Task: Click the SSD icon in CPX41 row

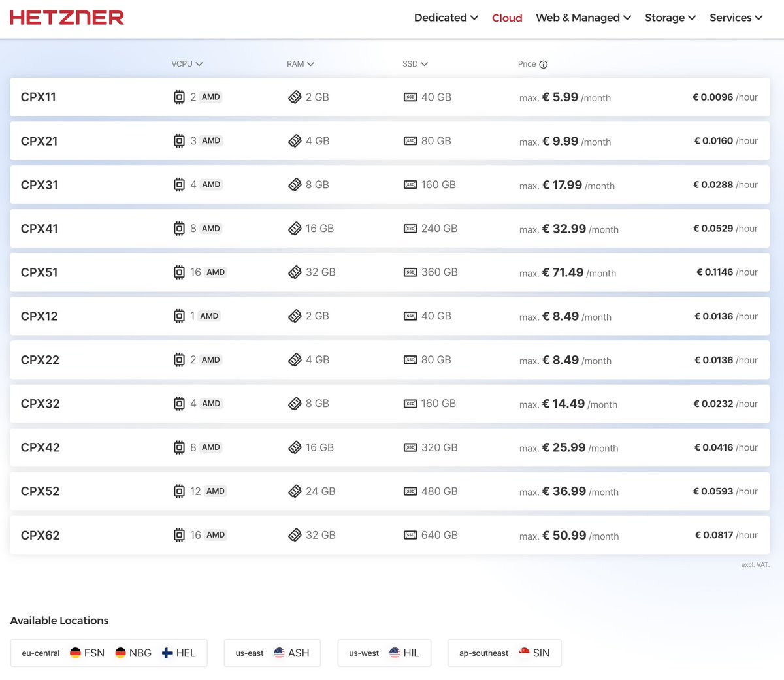Action: (x=410, y=229)
